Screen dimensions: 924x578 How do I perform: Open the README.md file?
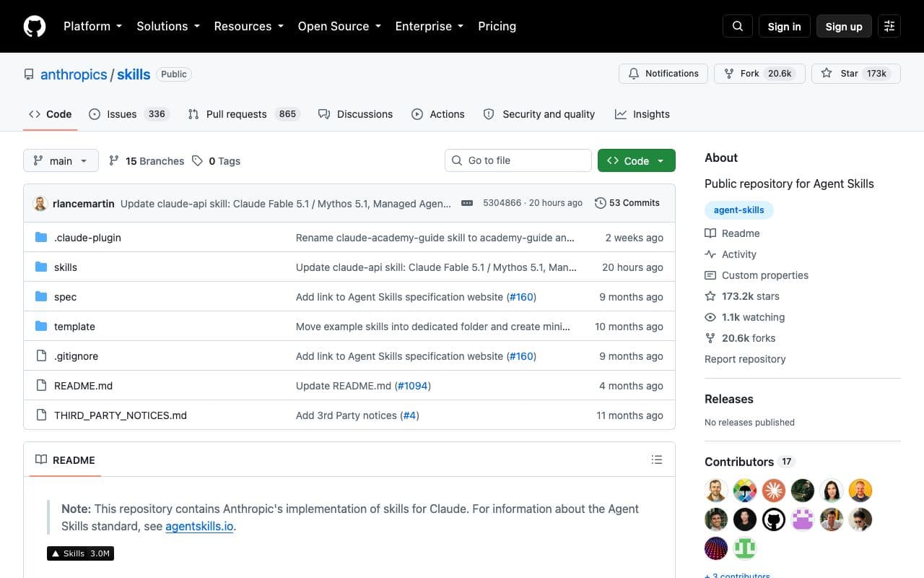(83, 386)
